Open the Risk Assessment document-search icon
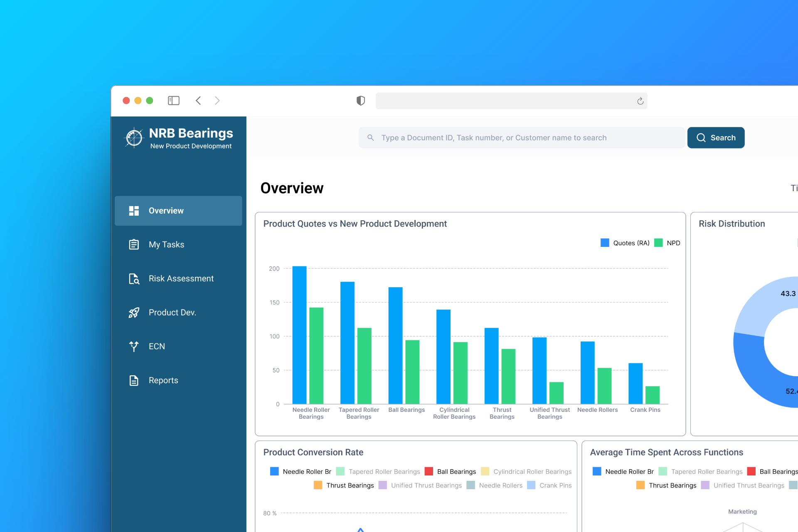Viewport: 798px width, 532px height. 134,278
